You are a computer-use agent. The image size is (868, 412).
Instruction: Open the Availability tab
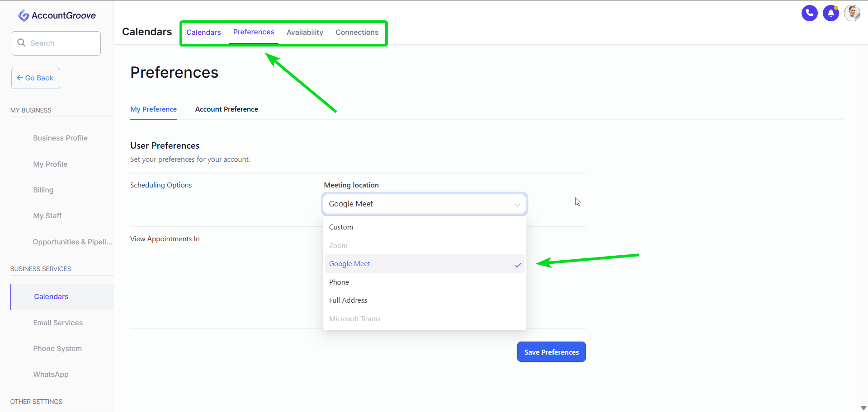click(305, 33)
